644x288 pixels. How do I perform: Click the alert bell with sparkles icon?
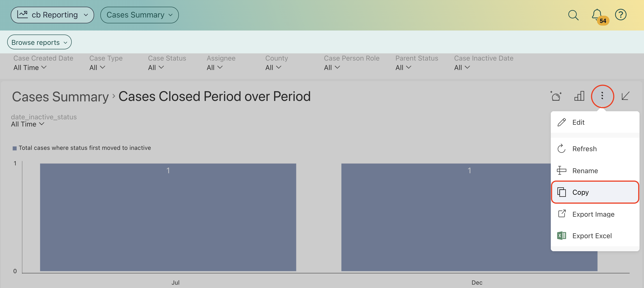pos(556,96)
